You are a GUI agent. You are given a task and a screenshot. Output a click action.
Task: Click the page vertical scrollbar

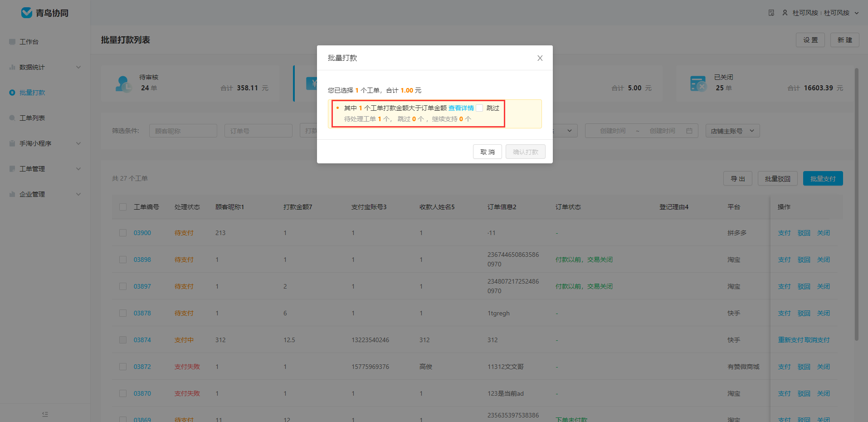(856, 204)
